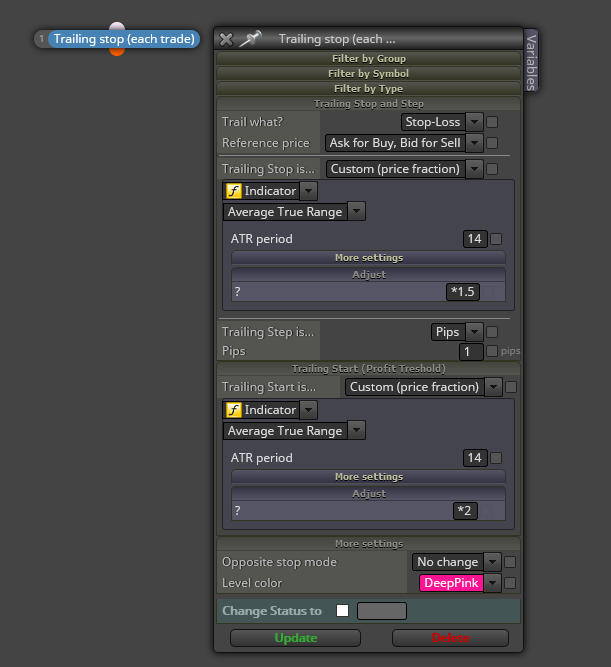Pin the settings panel with pushpin icon

(250, 39)
